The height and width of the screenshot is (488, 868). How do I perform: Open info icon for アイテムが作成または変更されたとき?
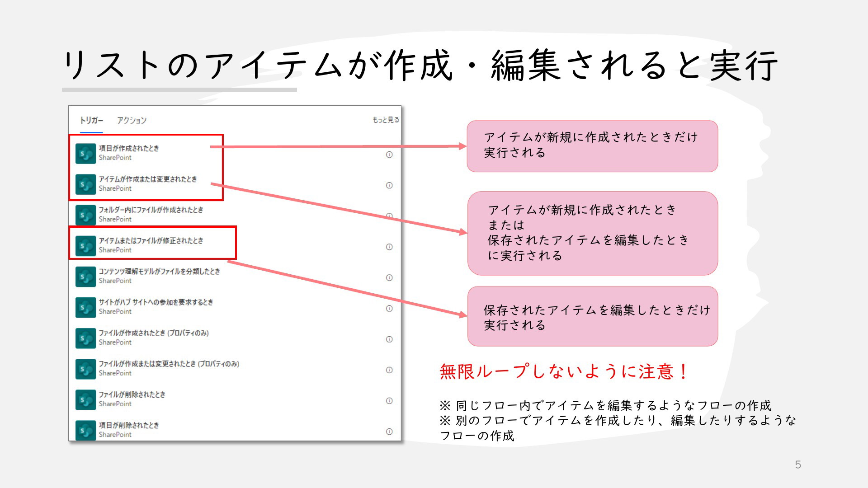[x=389, y=185]
